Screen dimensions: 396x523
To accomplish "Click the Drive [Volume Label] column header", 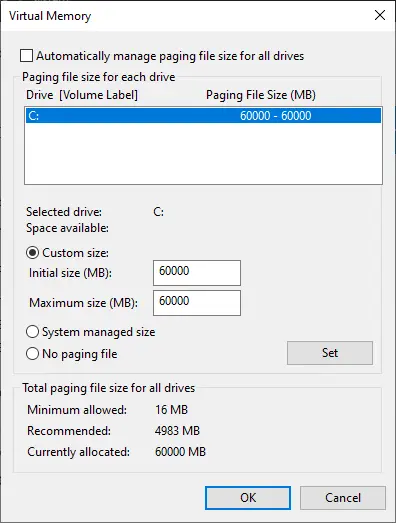I will point(82,95).
